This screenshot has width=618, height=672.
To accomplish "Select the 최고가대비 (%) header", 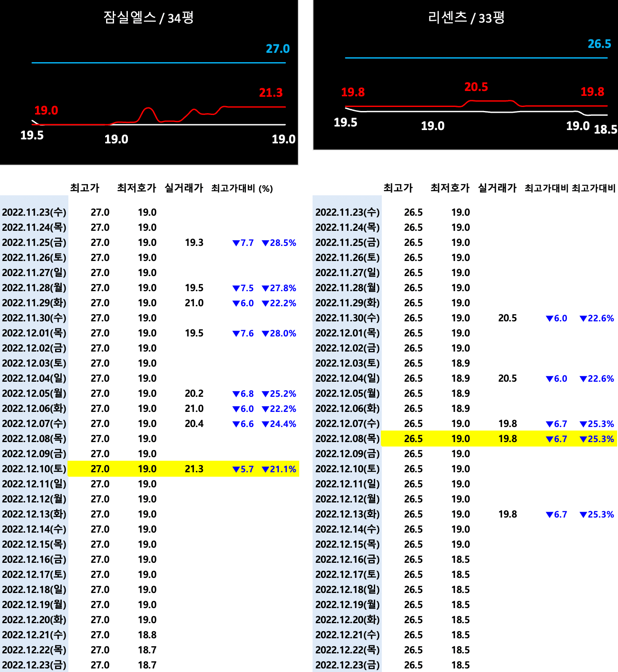I will (242, 189).
